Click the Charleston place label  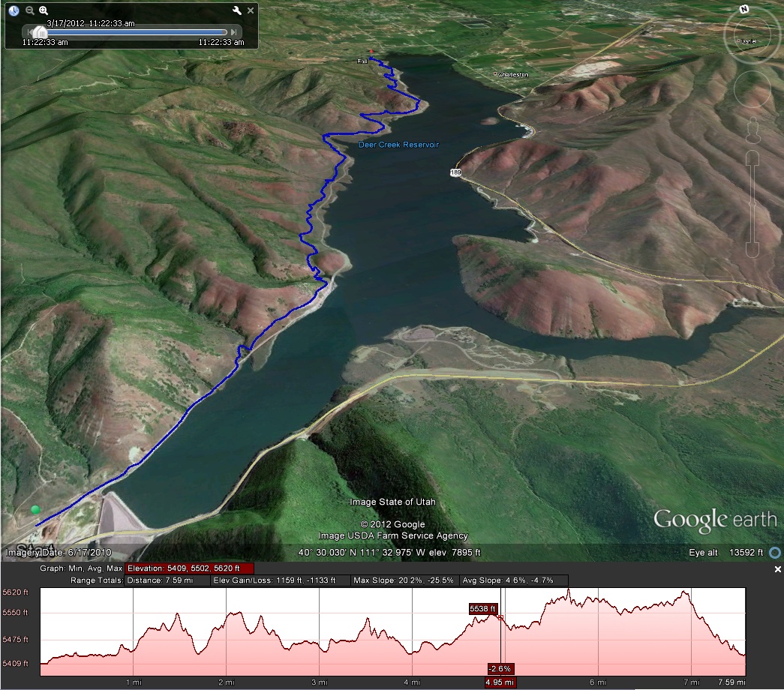coord(513,74)
